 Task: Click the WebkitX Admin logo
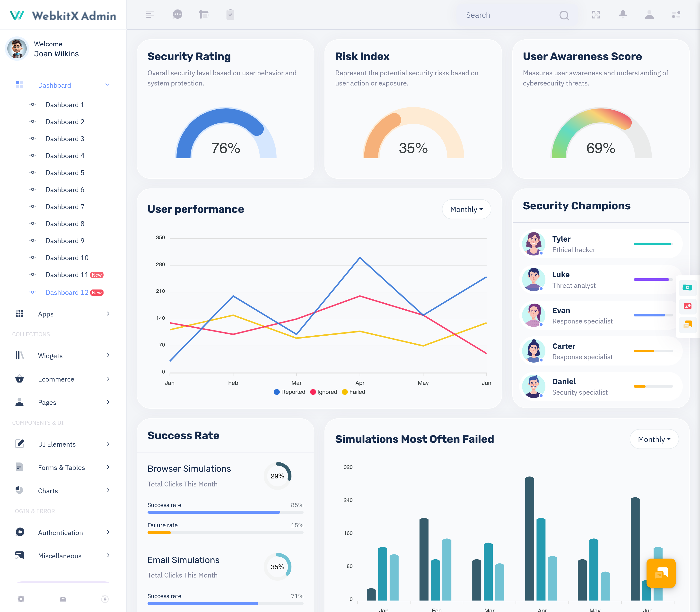[x=63, y=15]
